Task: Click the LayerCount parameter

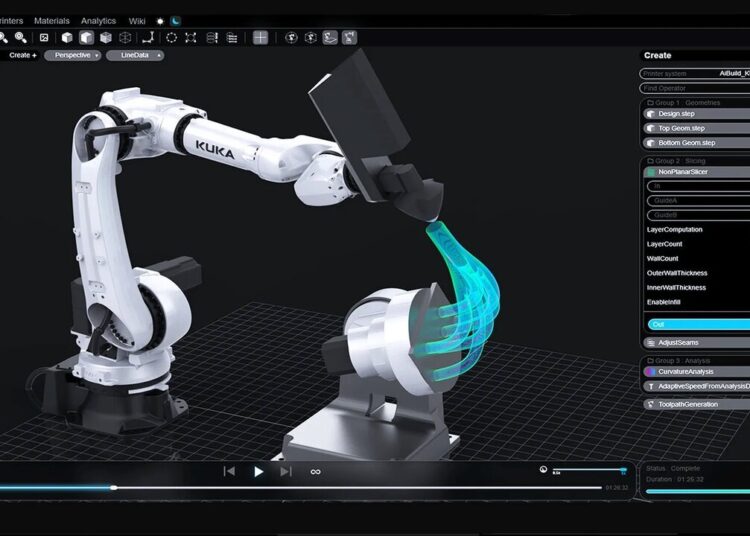Action: [x=664, y=244]
